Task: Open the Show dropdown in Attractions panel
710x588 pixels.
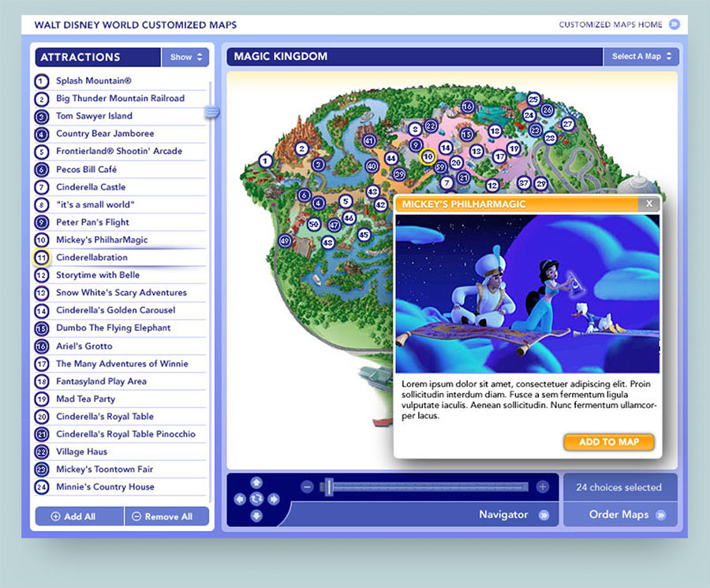Action: pos(186,57)
